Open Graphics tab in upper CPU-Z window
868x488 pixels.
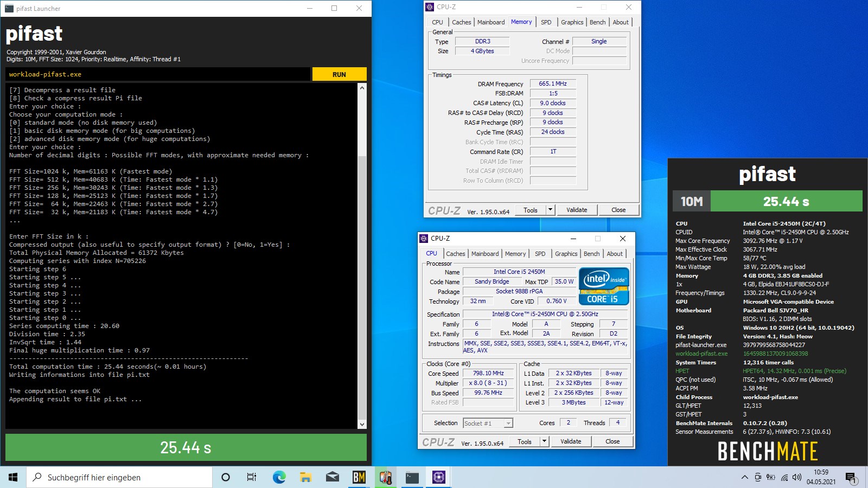pos(572,22)
